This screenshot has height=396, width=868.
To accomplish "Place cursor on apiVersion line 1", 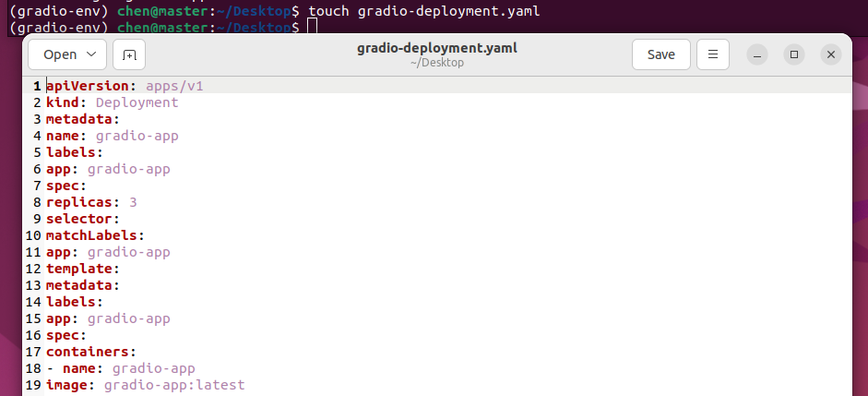I will coord(125,86).
